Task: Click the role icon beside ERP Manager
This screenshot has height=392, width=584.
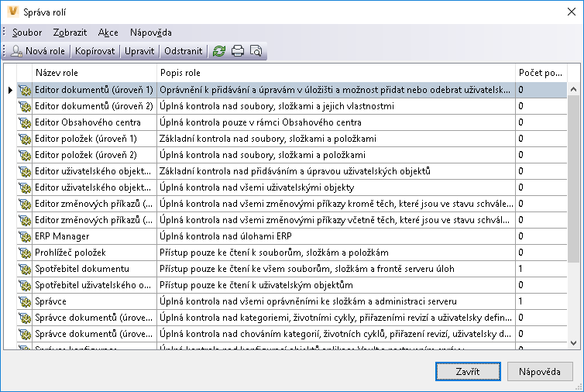Action: 23,236
